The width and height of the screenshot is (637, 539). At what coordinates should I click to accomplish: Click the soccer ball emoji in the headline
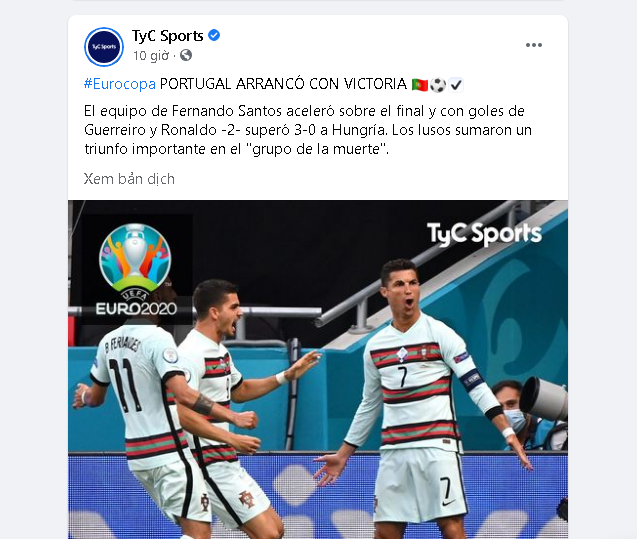coord(438,84)
